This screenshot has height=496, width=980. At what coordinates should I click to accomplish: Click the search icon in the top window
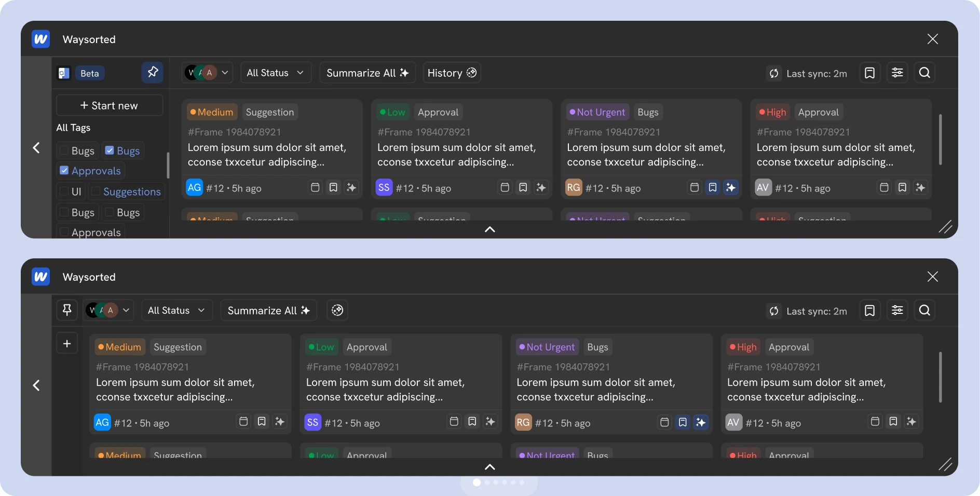[924, 73]
